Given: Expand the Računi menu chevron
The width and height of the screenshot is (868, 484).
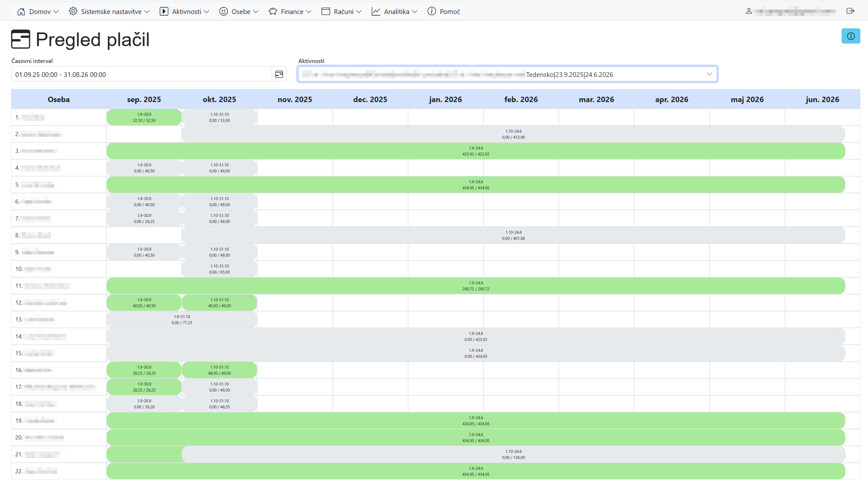Looking at the screenshot, I should (359, 12).
